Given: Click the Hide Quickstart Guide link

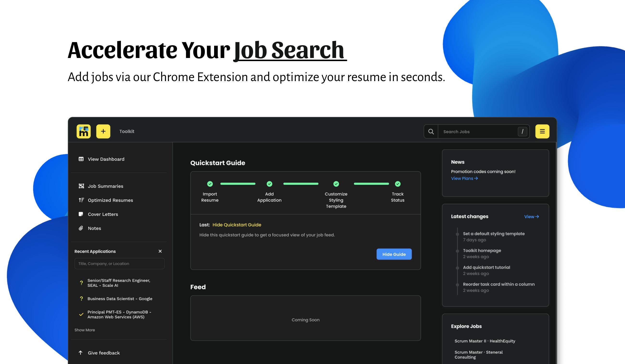Looking at the screenshot, I should (x=237, y=225).
